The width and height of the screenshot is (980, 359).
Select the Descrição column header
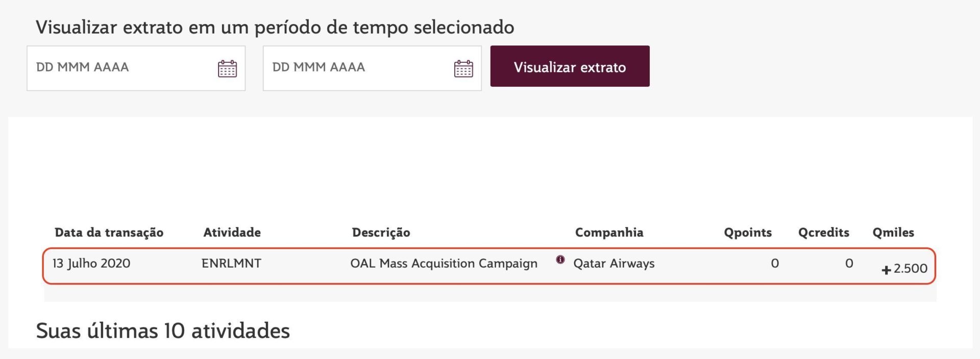[381, 232]
